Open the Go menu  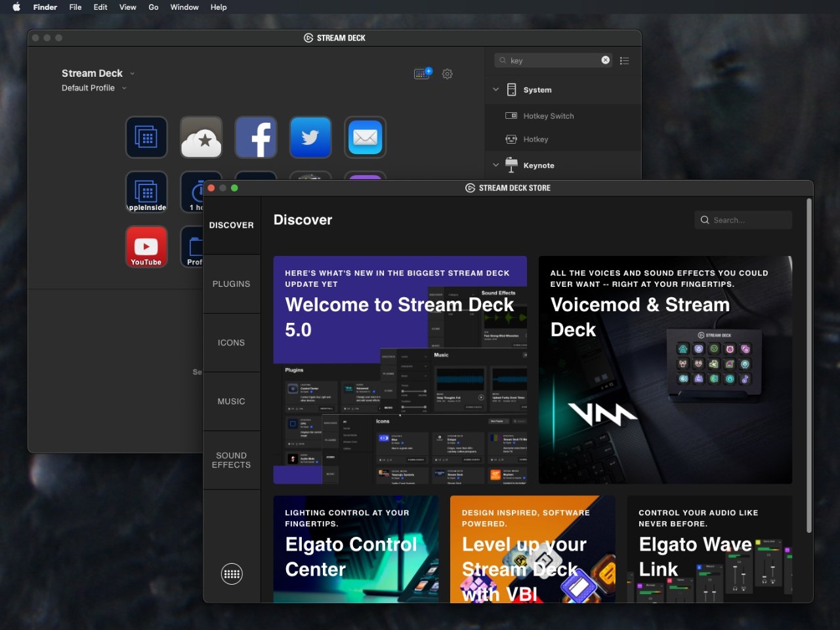pyautogui.click(x=154, y=7)
